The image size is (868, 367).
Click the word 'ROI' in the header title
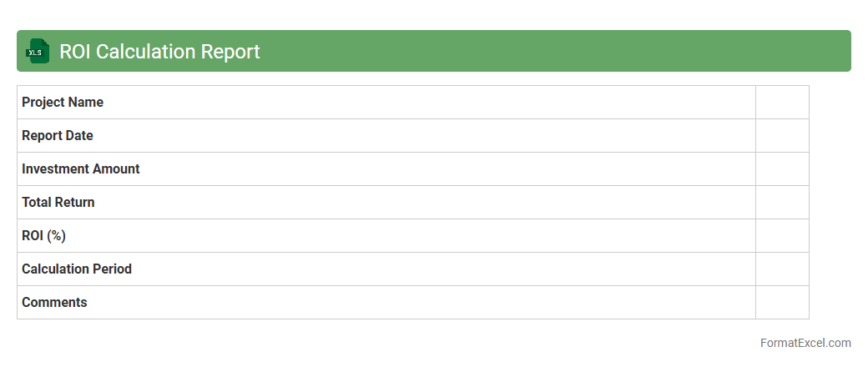[75, 52]
